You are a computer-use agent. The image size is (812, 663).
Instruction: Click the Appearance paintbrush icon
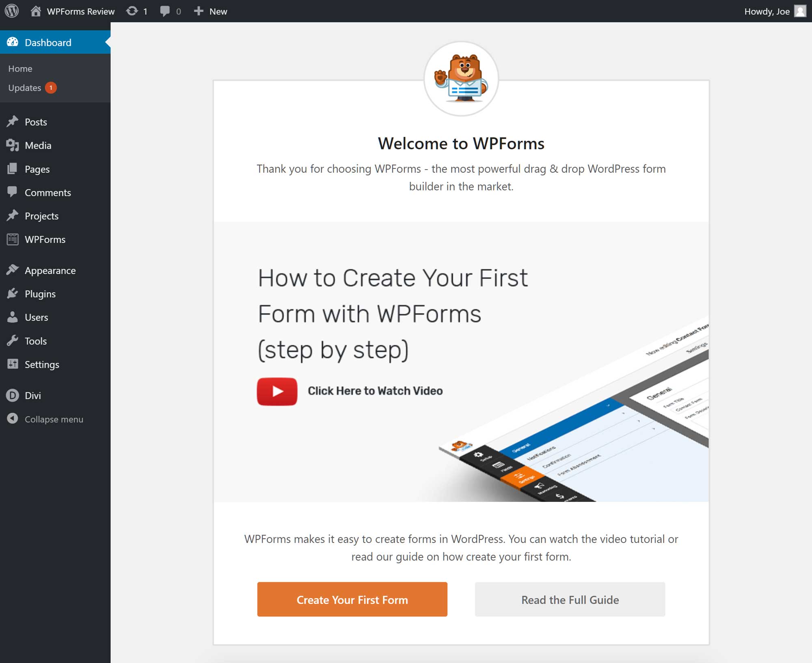pyautogui.click(x=13, y=270)
